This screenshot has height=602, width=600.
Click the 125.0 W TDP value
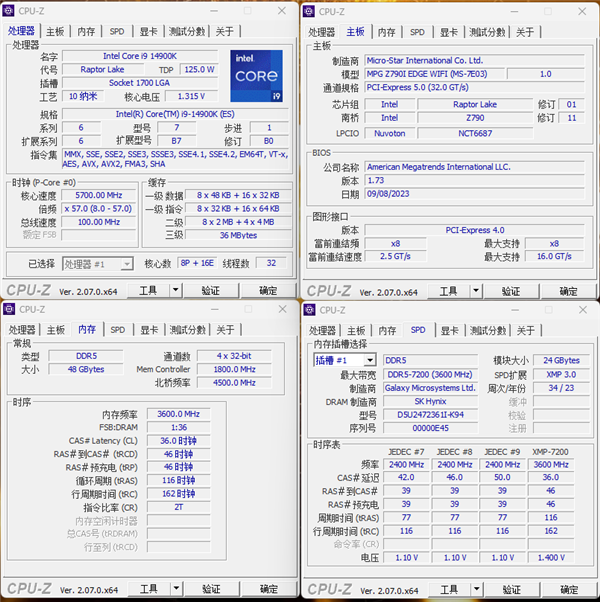point(199,69)
